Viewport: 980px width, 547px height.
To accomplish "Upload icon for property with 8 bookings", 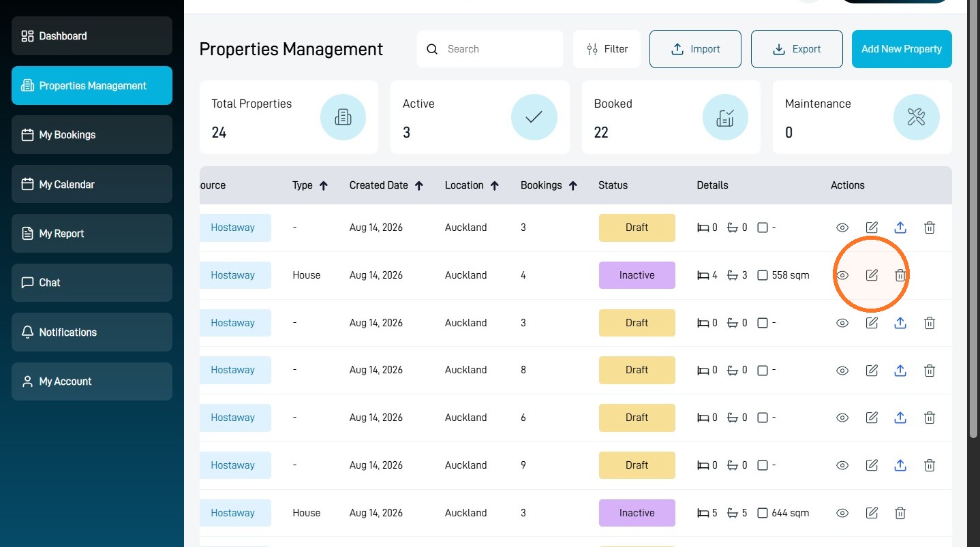I will pyautogui.click(x=900, y=371).
